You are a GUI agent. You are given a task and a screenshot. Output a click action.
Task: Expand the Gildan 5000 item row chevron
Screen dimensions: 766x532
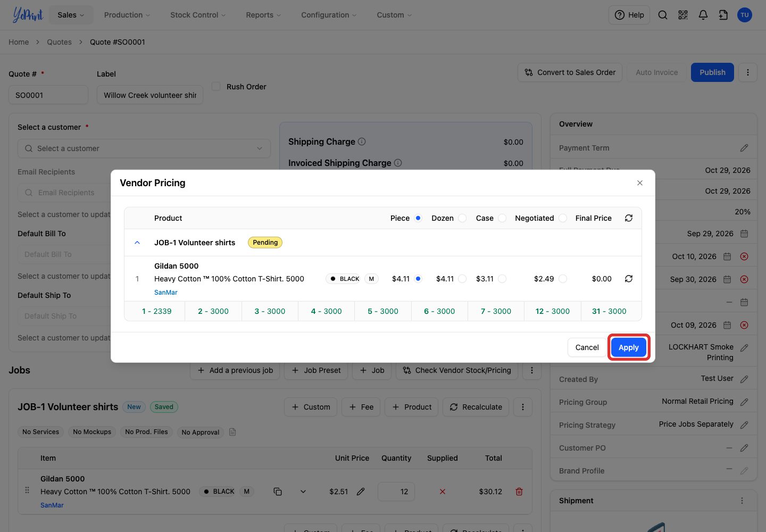click(303, 492)
